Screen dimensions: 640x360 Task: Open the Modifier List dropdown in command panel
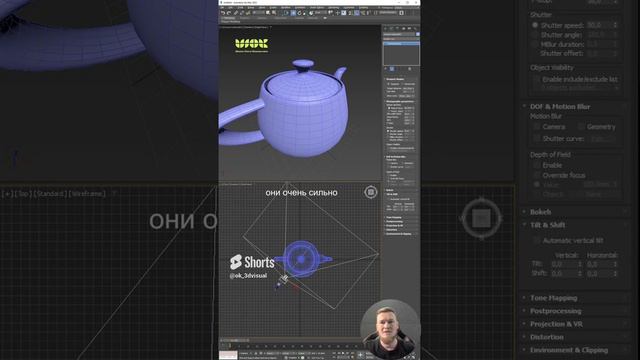[402, 39]
